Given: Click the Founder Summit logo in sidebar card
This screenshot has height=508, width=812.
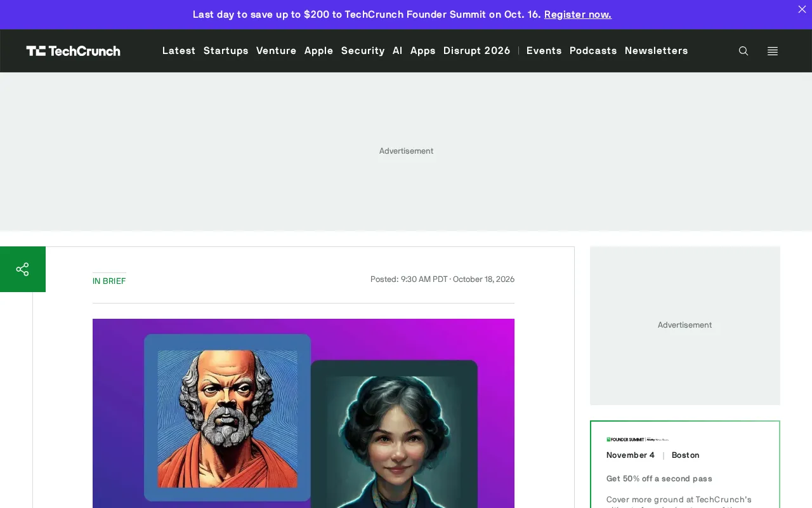Looking at the screenshot, I should tap(638, 439).
